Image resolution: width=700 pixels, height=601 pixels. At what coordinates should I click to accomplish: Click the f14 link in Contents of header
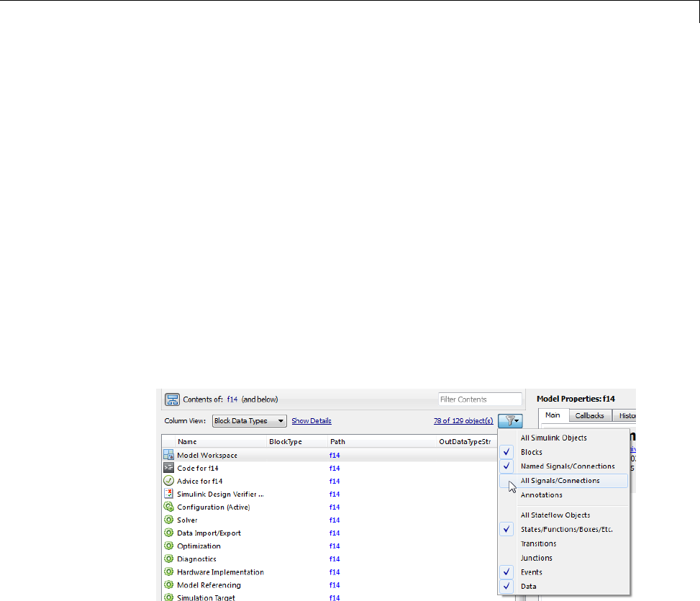[232, 399]
